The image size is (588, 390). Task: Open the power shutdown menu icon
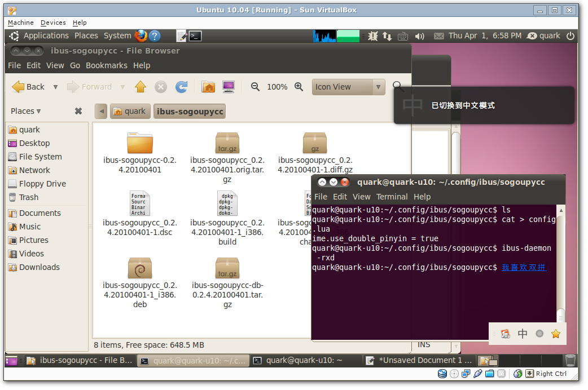pos(571,36)
